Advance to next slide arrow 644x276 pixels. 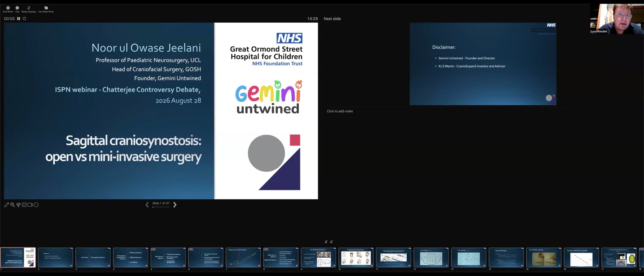point(175,205)
